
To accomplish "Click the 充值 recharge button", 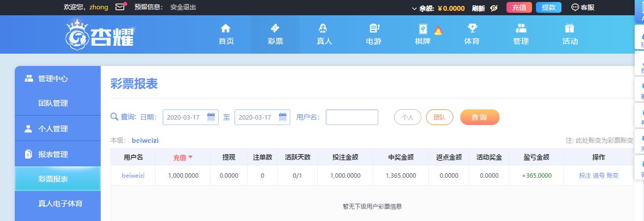I will pyautogui.click(x=519, y=7).
